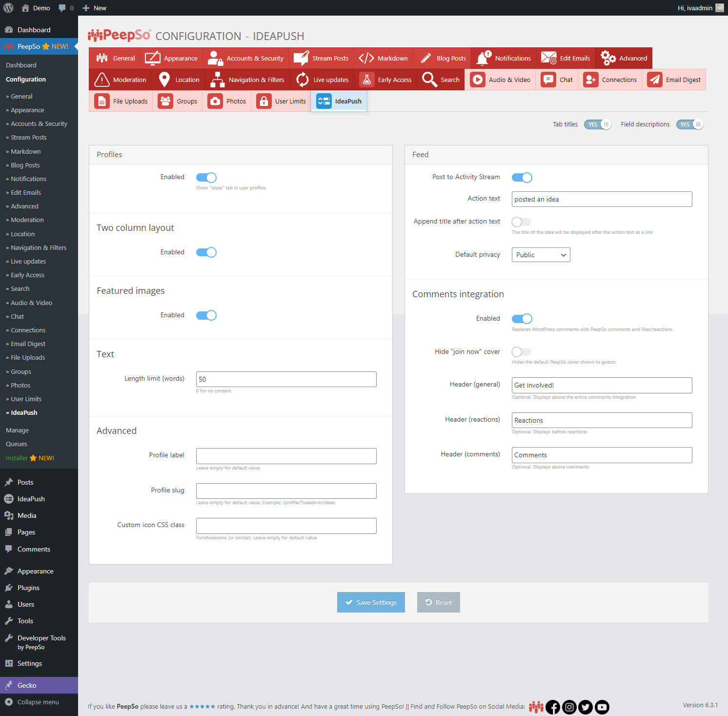
Task: Toggle Featured images Enabled switch
Action: coord(206,315)
